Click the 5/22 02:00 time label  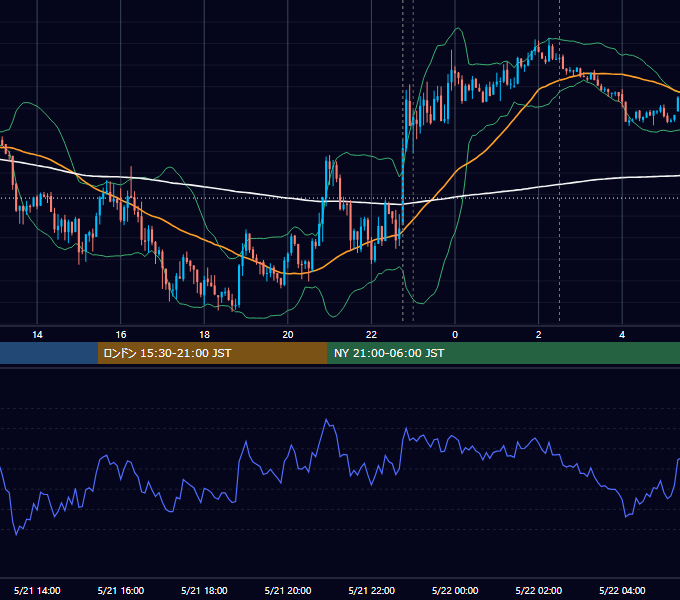tap(539, 590)
